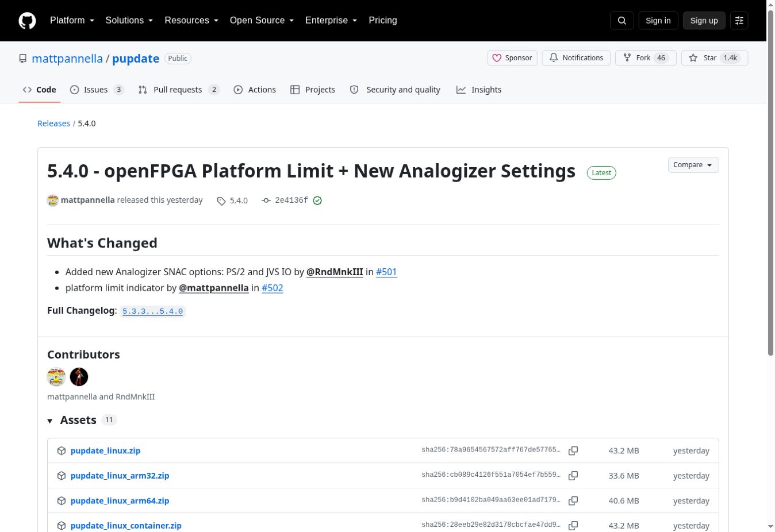Screen dimensions: 775x532
Task: Go back to Releases breadcrumb
Action: 53,124
